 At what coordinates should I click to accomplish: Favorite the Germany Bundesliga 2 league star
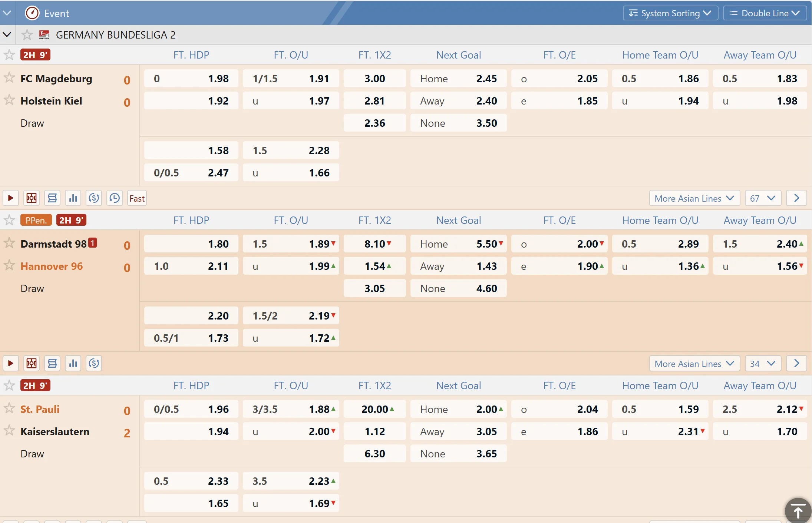27,35
